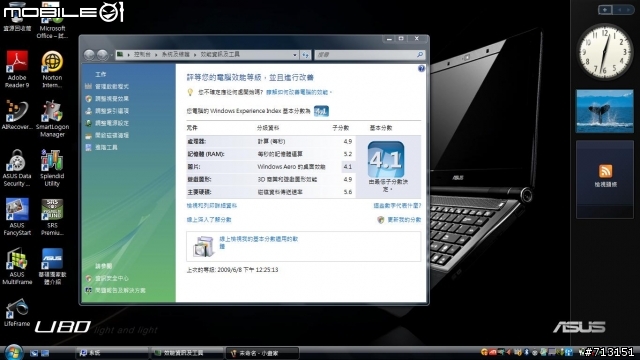Expand arrow after 控制台 in breadcrumb
This screenshot has width=640, height=360.
(x=156, y=55)
